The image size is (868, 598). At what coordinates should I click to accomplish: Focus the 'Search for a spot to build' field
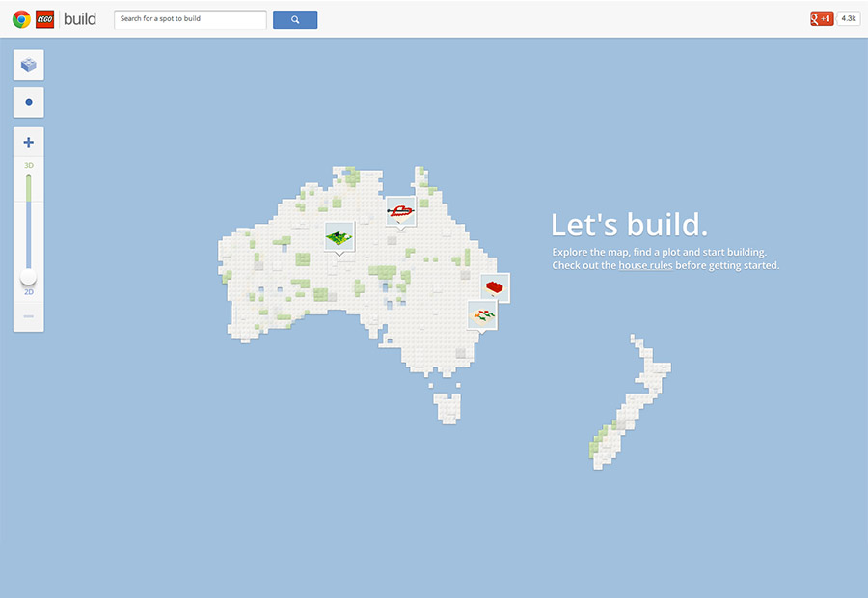coord(190,19)
